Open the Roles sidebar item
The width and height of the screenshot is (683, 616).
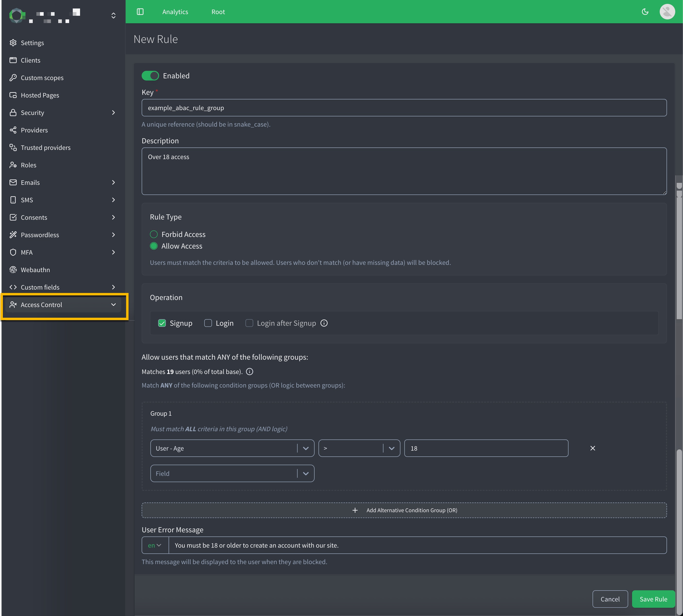[x=28, y=165]
